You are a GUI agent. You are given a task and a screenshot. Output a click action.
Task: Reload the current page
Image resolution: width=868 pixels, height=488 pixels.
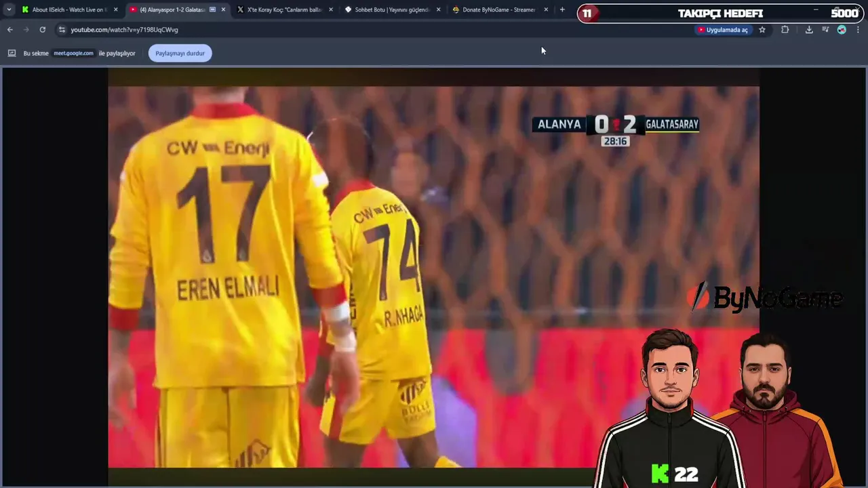point(43,30)
